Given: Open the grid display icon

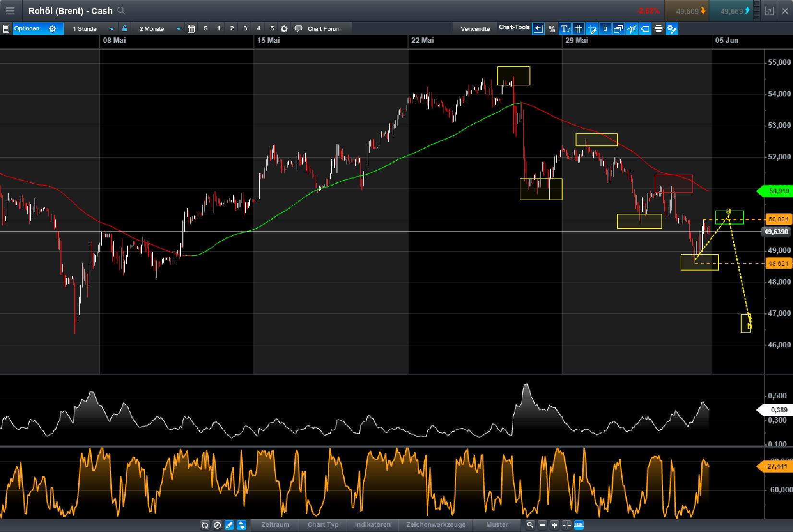Looking at the screenshot, I should [x=579, y=29].
